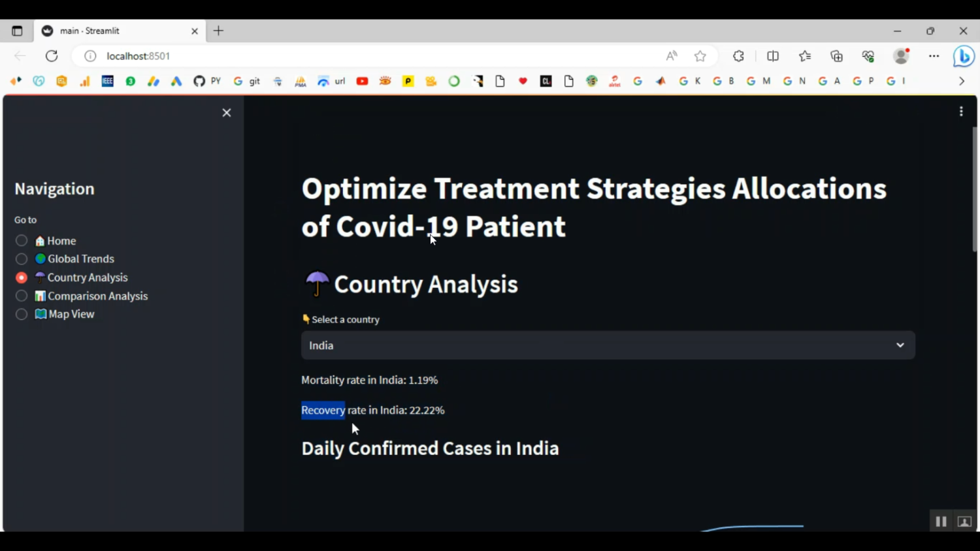Close the Streamlit sidebar panel
This screenshot has height=551, width=980.
(227, 113)
